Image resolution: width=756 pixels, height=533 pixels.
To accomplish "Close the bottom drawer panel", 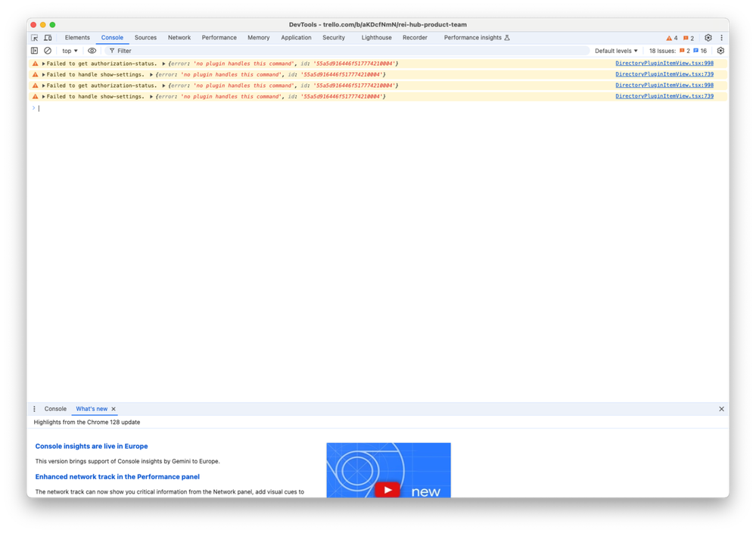I will point(721,409).
